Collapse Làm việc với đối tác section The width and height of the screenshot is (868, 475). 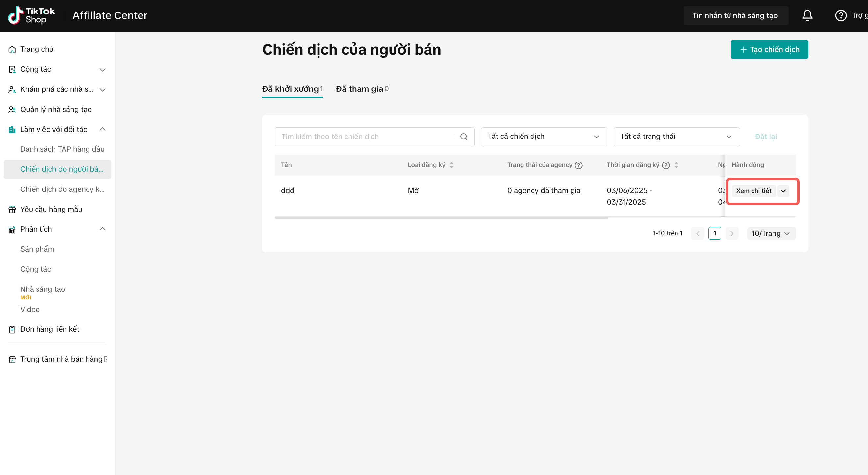click(x=102, y=129)
